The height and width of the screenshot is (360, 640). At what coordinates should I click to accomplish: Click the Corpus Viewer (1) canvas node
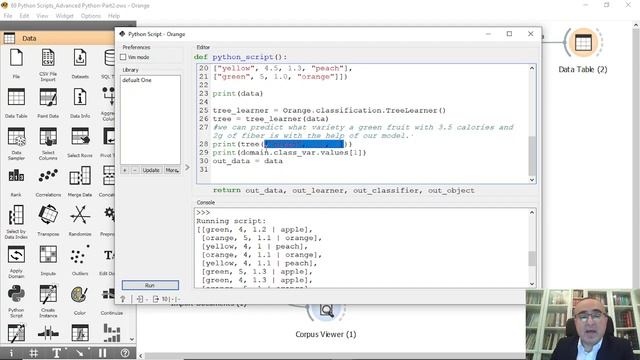point(326,311)
